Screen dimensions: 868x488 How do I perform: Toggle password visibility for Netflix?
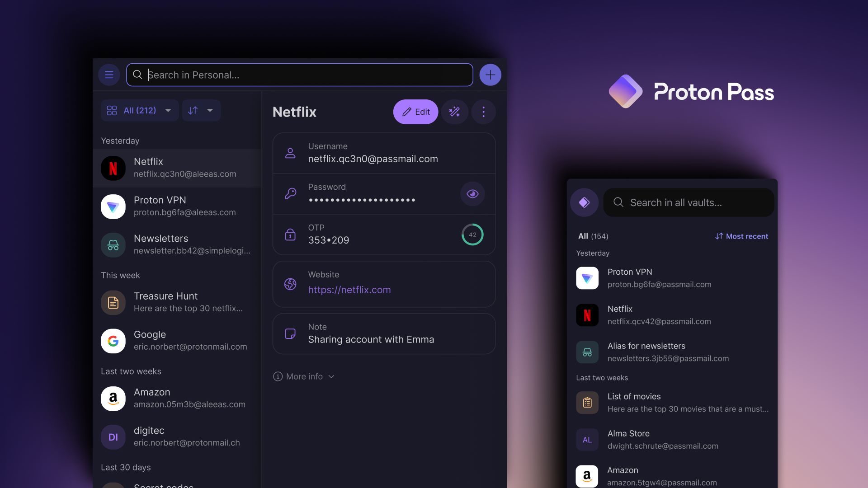pyautogui.click(x=472, y=194)
